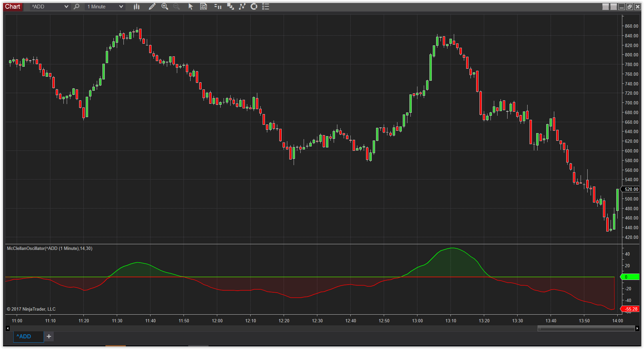Click the greyed zoom out magnifier

click(x=177, y=7)
